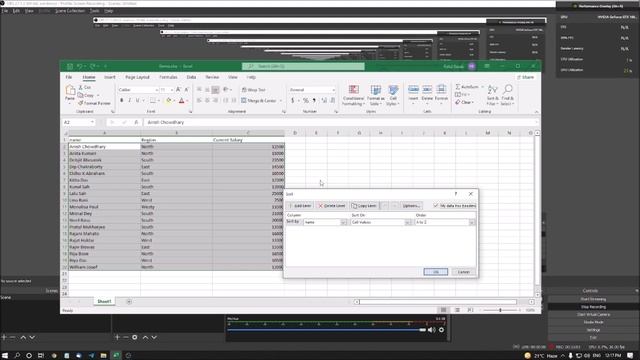Open the Sort On Cell Values dropdown
Viewport: 640px width, 360px height.
[407, 222]
